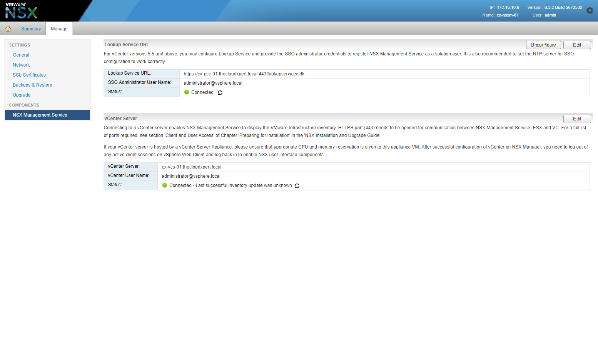Refresh the vCenter Server inventory status
The height and width of the screenshot is (364, 598).
[297, 186]
